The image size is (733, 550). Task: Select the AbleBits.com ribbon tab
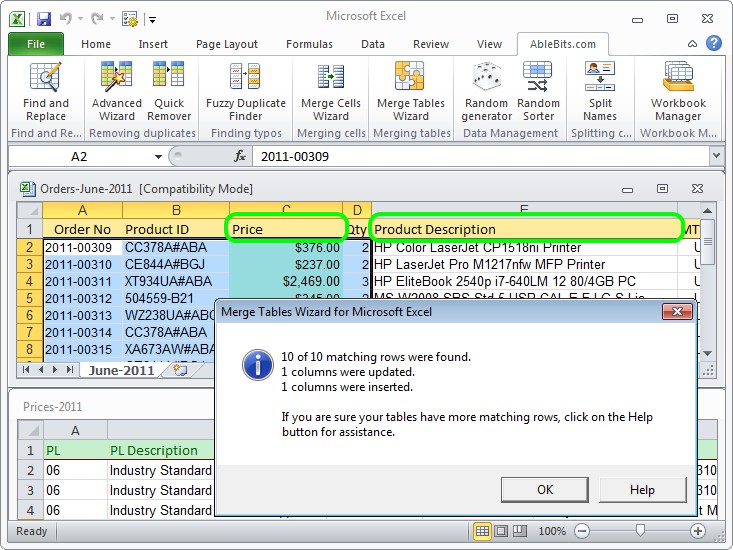pyautogui.click(x=563, y=44)
